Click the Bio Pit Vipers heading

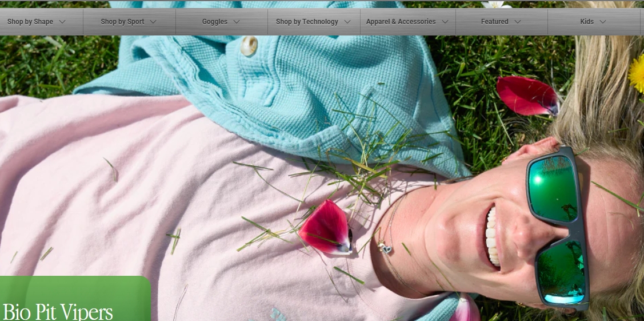coord(58,312)
